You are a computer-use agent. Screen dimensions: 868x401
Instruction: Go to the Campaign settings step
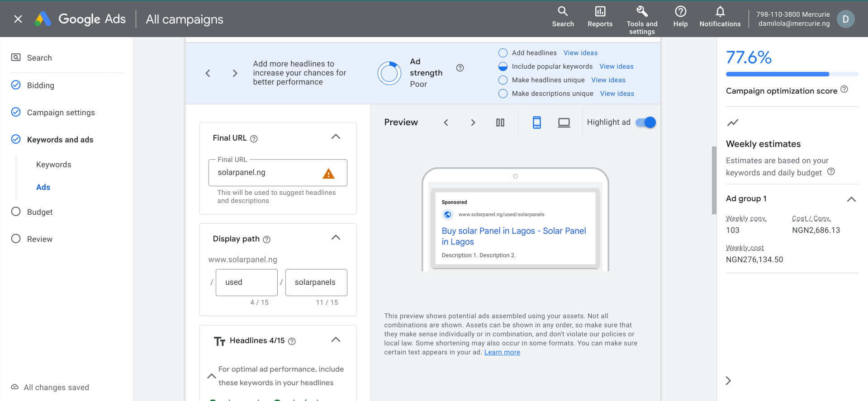[x=61, y=113]
